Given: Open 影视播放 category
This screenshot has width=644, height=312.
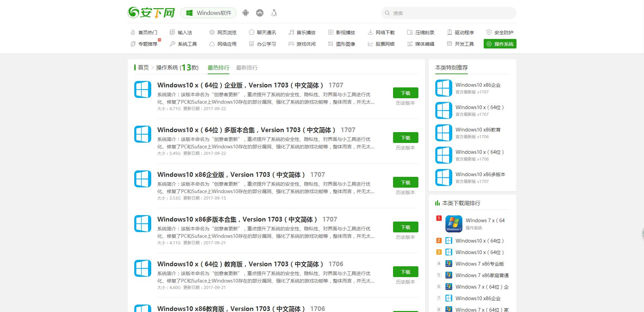Looking at the screenshot, I should (x=342, y=33).
